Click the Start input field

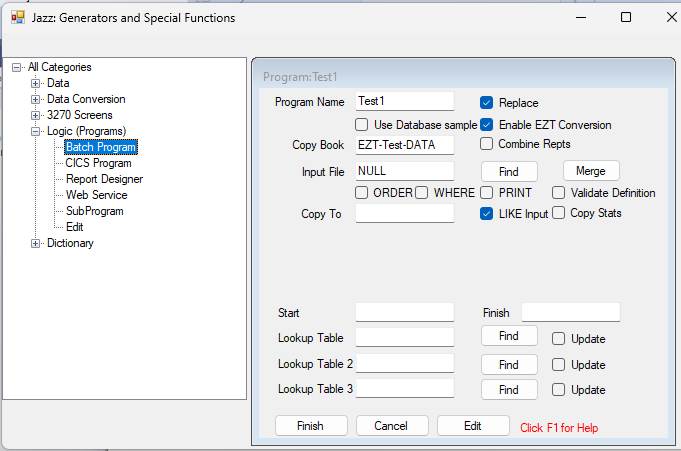tap(405, 312)
